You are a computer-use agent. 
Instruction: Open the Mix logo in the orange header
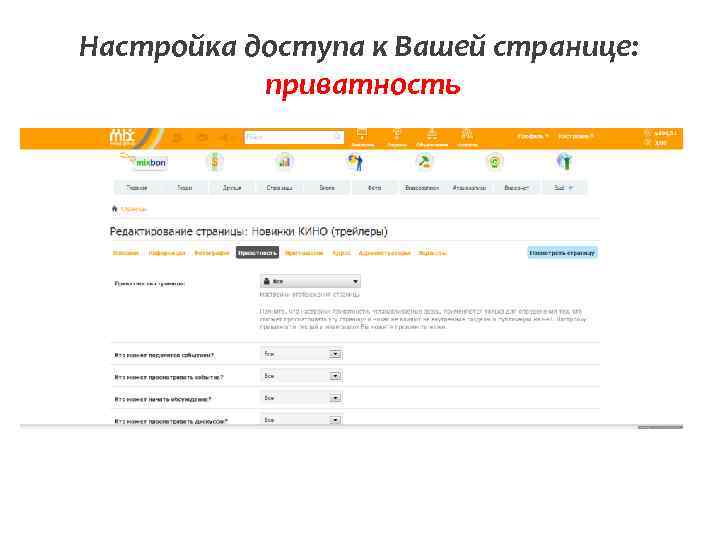click(122, 137)
